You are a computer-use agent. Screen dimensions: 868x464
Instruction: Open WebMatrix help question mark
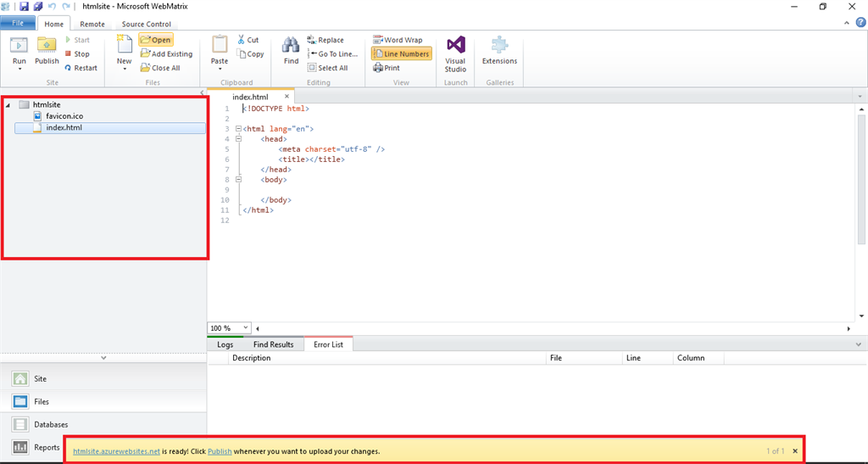point(860,23)
